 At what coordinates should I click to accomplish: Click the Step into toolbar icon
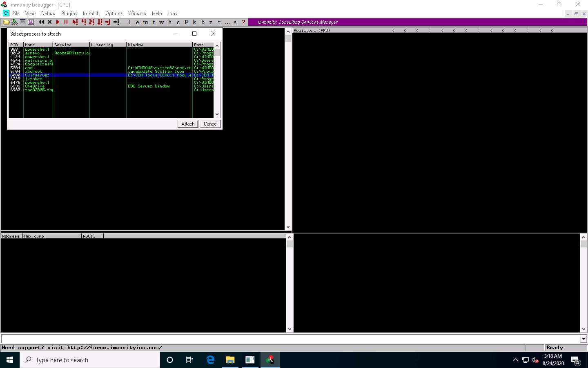click(x=75, y=22)
